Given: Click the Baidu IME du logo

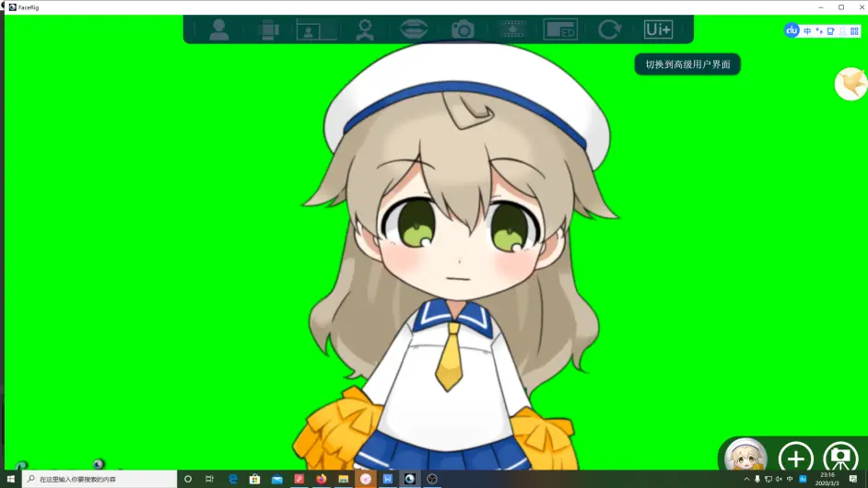Looking at the screenshot, I should 792,30.
